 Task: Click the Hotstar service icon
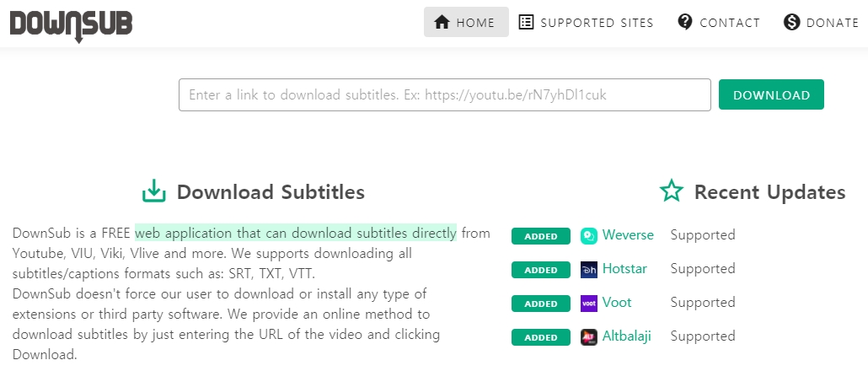pyautogui.click(x=589, y=270)
